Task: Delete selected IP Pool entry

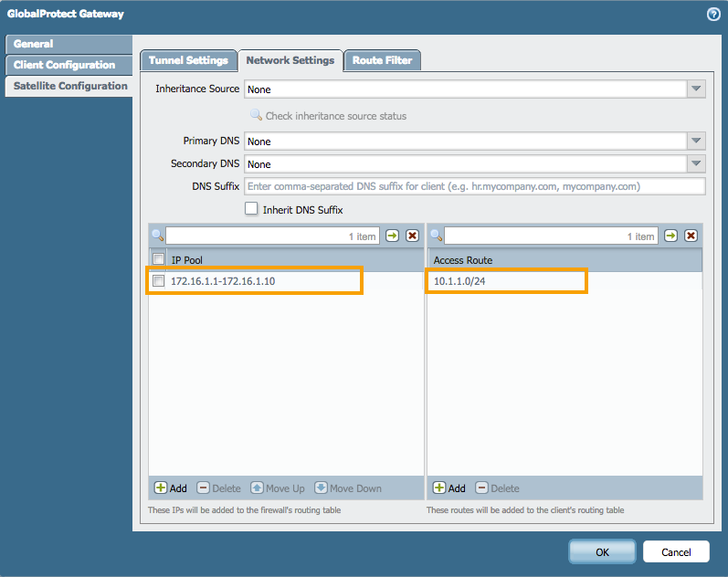Action: click(x=218, y=488)
